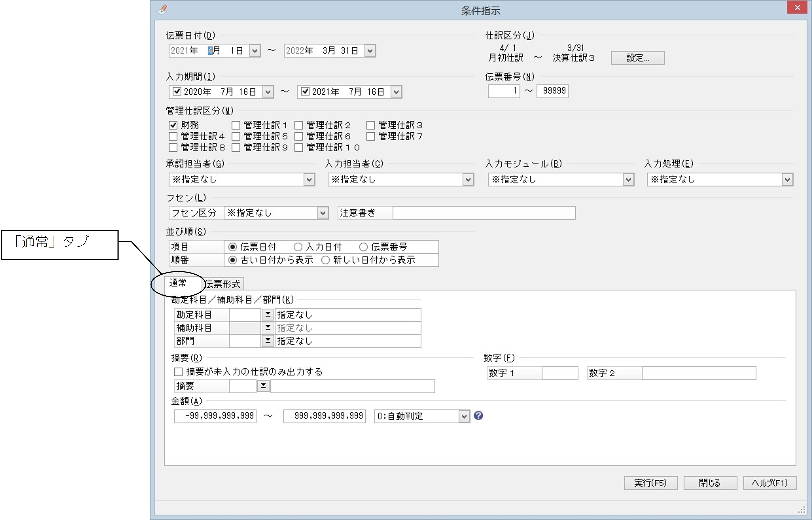Expand the 入力モジュール dropdown
The height and width of the screenshot is (520, 812).
(x=628, y=180)
